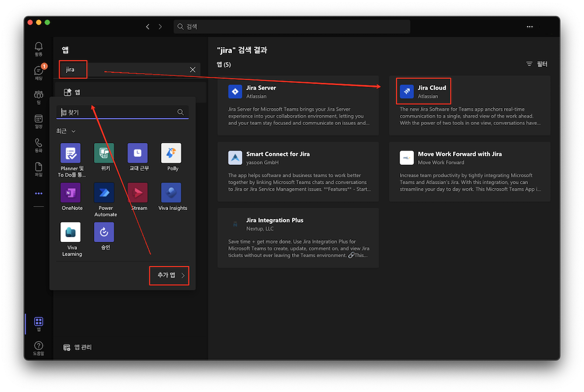The height and width of the screenshot is (392, 584).
Task: Open the Calls phone icon
Action: (x=39, y=145)
